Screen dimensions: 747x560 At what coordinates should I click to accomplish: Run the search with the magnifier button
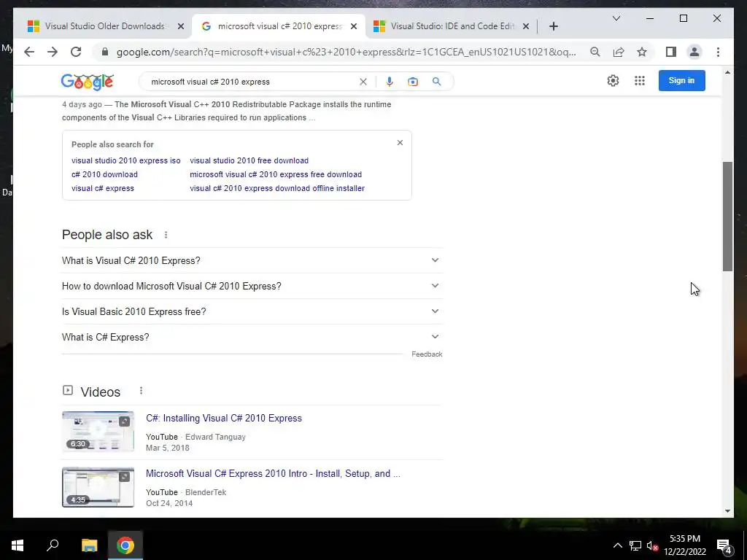coord(436,82)
